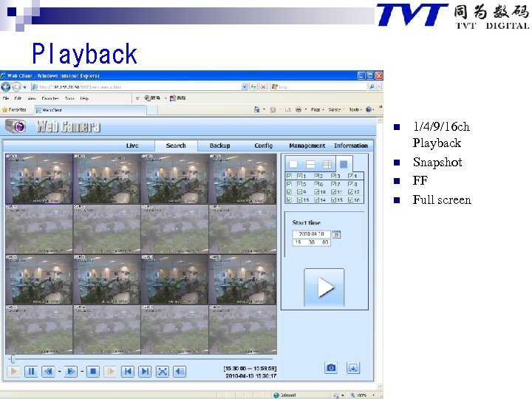The height and width of the screenshot is (399, 532).
Task: Expand the address bar dropdown
Action: (x=245, y=87)
